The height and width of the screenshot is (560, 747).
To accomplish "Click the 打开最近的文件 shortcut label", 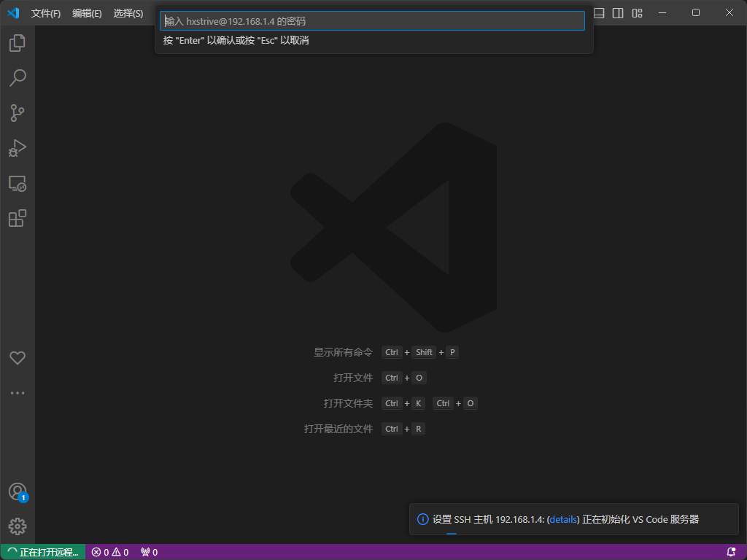I will (338, 429).
